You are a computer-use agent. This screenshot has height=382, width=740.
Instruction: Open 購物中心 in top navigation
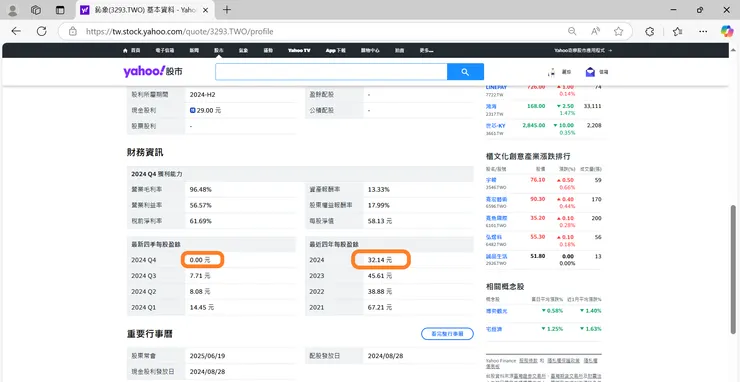[x=370, y=50]
